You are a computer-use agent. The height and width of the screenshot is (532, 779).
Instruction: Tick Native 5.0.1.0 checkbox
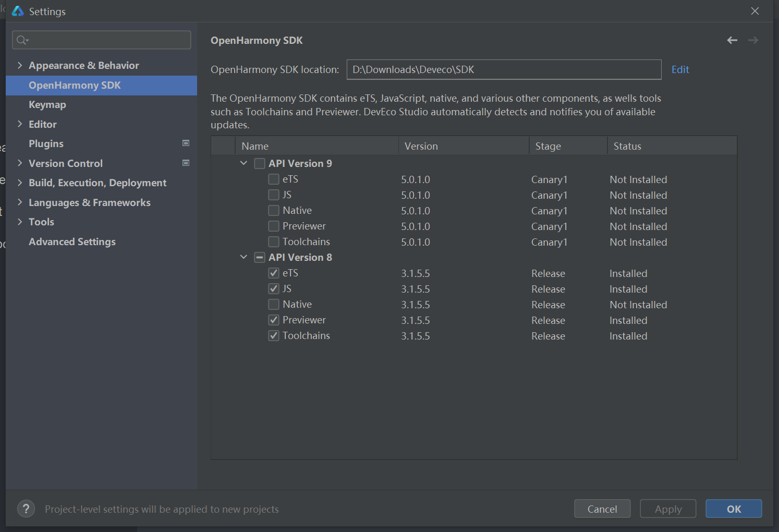point(273,210)
